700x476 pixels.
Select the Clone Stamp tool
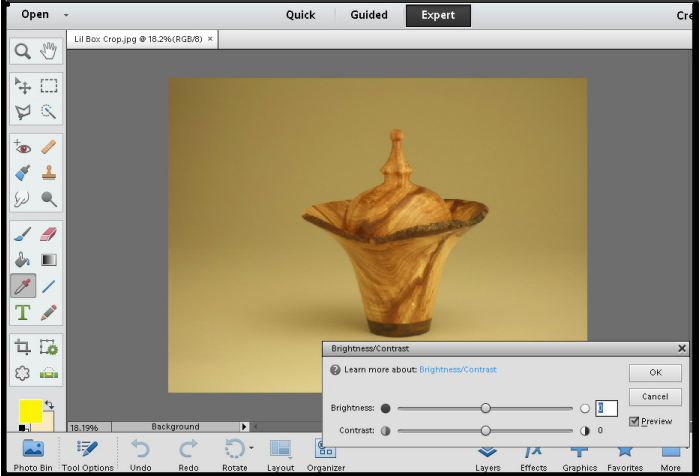point(48,173)
